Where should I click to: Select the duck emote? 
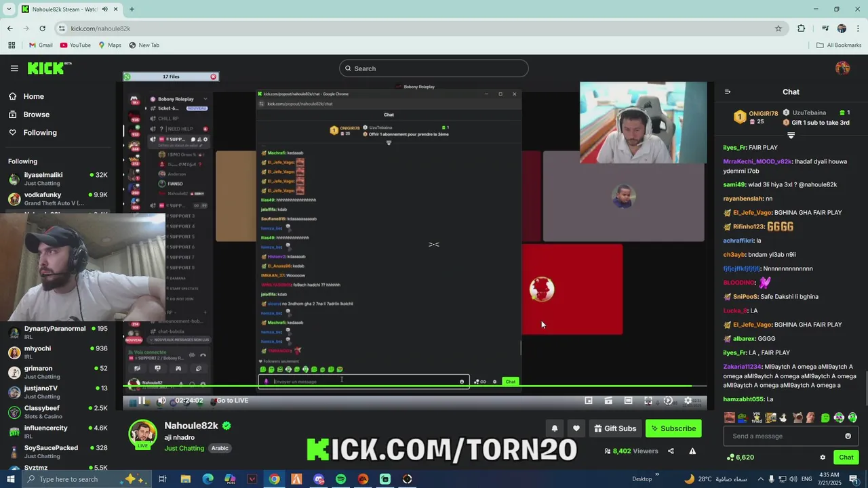coord(783,418)
